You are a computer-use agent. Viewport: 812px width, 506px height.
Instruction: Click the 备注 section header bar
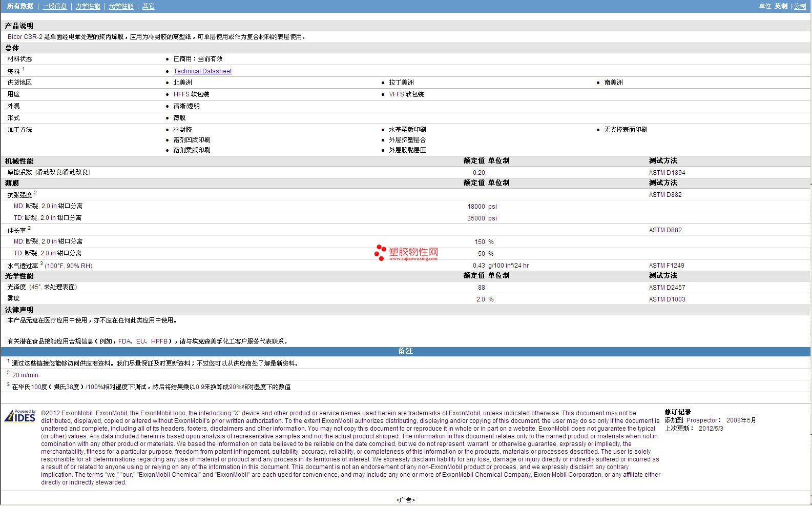click(x=405, y=351)
